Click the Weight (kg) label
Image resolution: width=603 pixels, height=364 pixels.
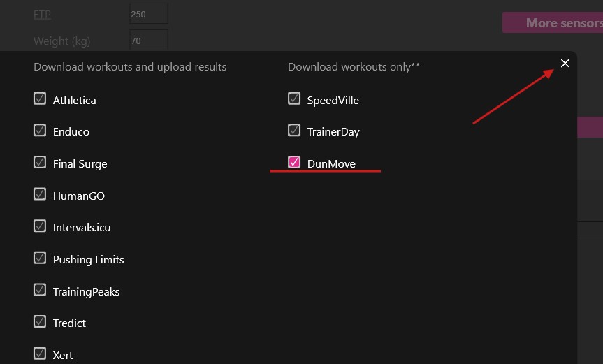62,41
